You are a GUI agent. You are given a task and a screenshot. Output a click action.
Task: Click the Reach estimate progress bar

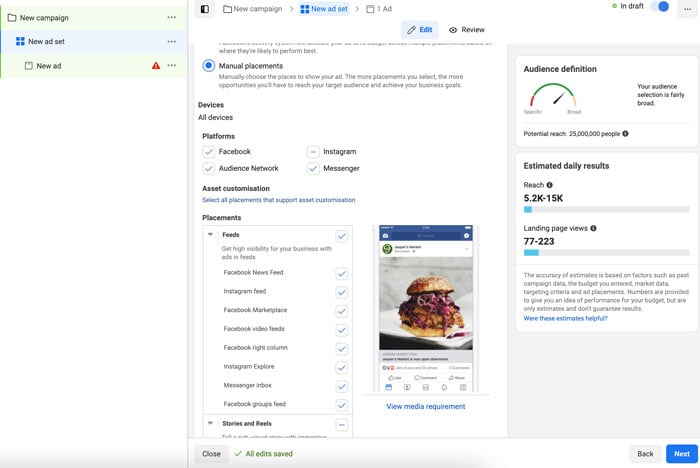tap(606, 209)
